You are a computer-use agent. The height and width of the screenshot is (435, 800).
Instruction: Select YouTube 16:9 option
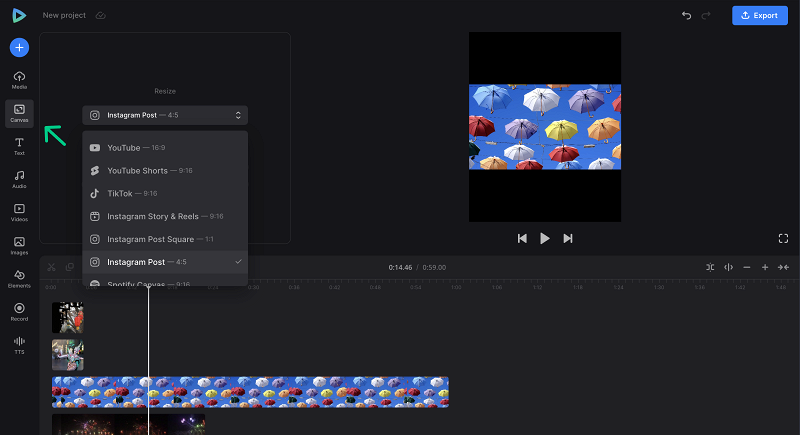(x=165, y=147)
